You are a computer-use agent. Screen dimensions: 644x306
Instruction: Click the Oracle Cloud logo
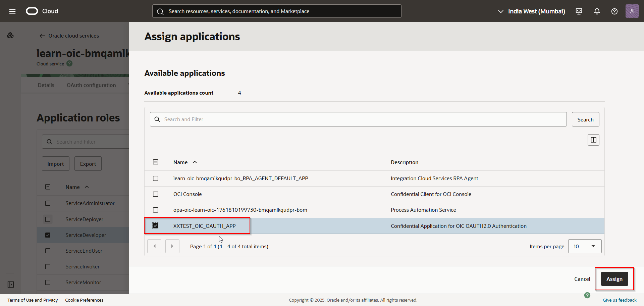[x=32, y=11]
